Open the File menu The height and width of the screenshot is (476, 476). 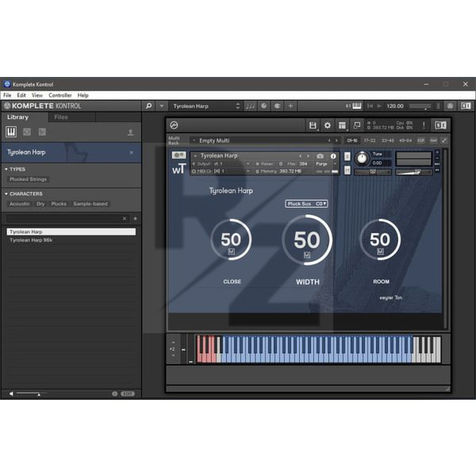point(7,95)
